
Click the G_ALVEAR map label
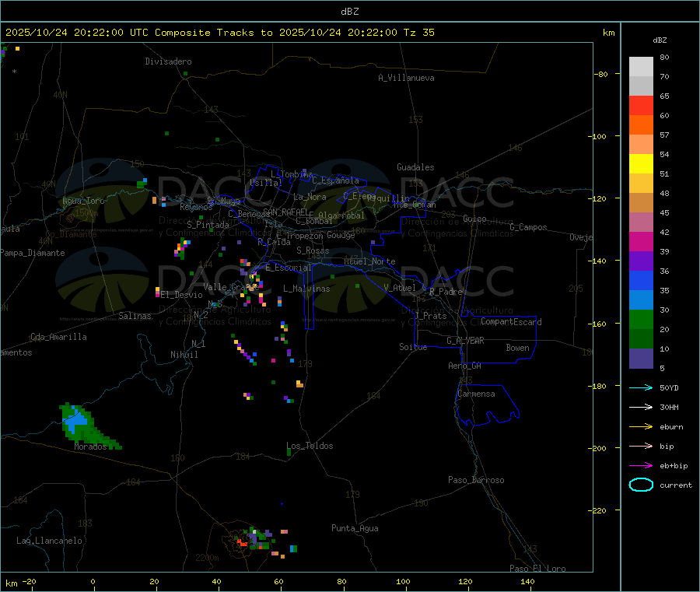(465, 341)
